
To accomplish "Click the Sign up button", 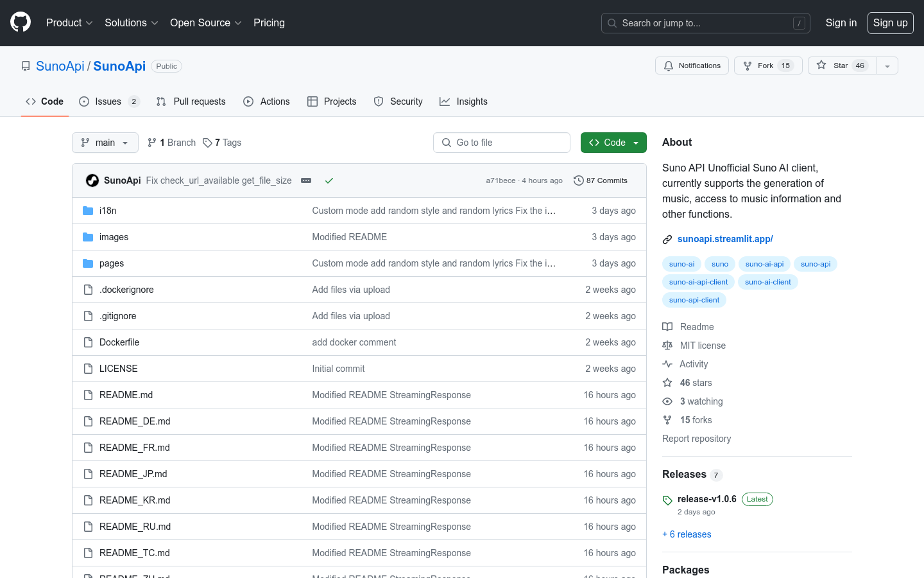I will (890, 22).
